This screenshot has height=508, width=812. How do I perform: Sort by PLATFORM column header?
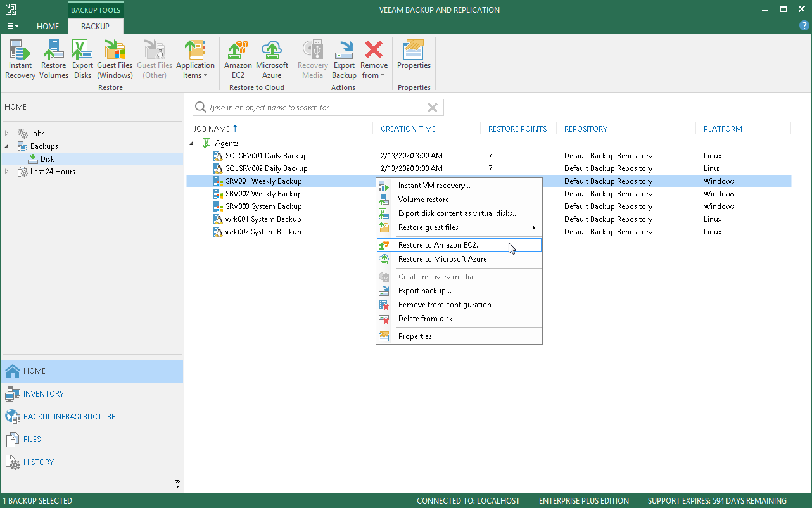[x=723, y=129]
